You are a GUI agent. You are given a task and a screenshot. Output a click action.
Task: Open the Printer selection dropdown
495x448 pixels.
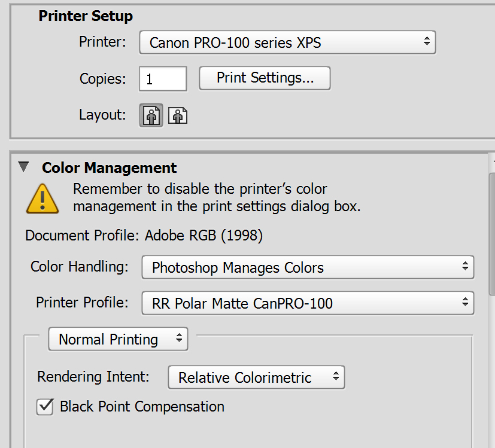tap(287, 42)
